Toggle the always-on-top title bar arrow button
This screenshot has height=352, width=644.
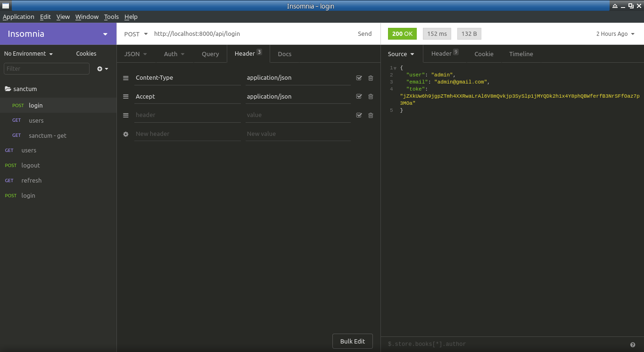(615, 6)
